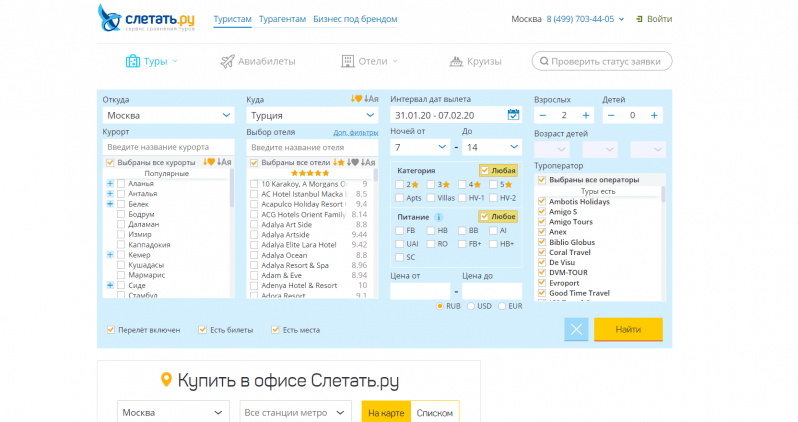The height and width of the screenshot is (422, 798).
Task: Toggle Есть билеты checkbox
Action: tap(203, 330)
